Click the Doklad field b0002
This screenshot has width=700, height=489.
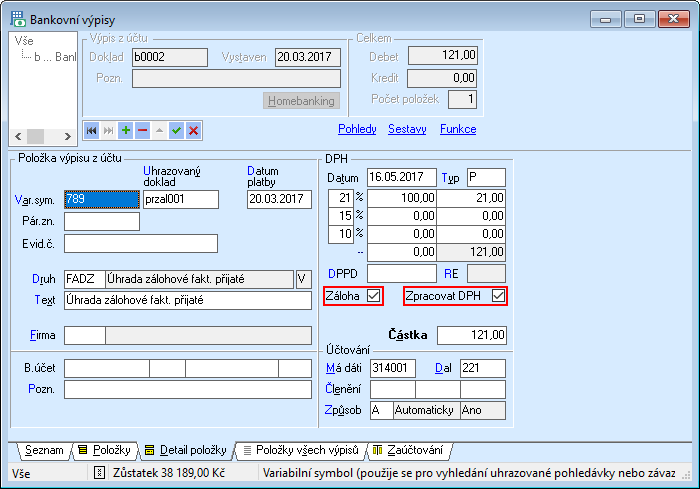tap(170, 57)
